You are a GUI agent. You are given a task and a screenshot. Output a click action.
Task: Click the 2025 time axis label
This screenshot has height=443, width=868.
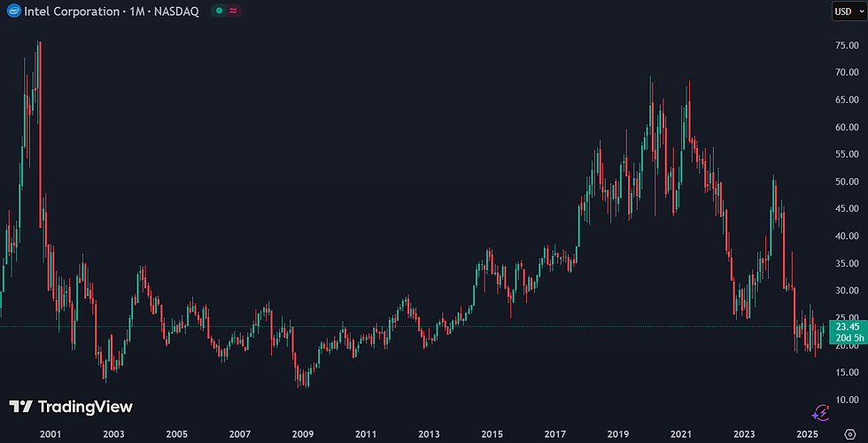coord(808,433)
